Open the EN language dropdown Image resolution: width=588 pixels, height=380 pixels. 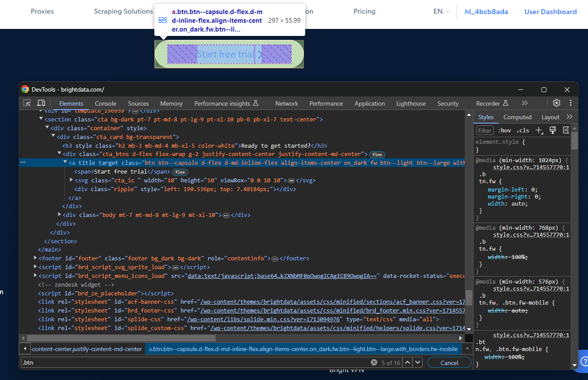coord(441,11)
